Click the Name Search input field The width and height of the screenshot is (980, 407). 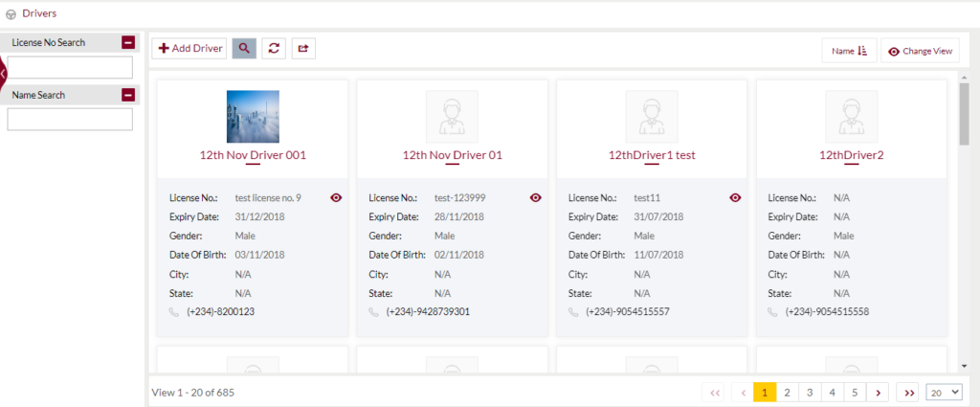70,120
